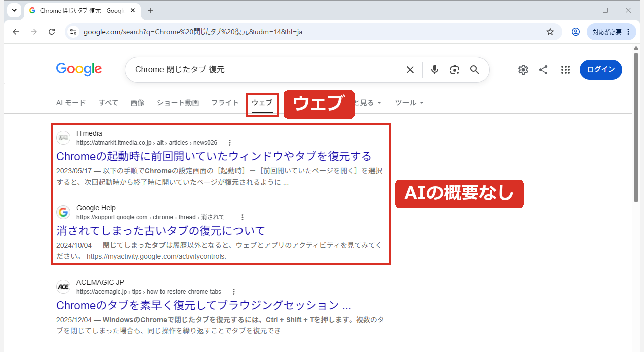
Task: Open the Chrome tab search dropdown arrow
Action: click(x=14, y=10)
